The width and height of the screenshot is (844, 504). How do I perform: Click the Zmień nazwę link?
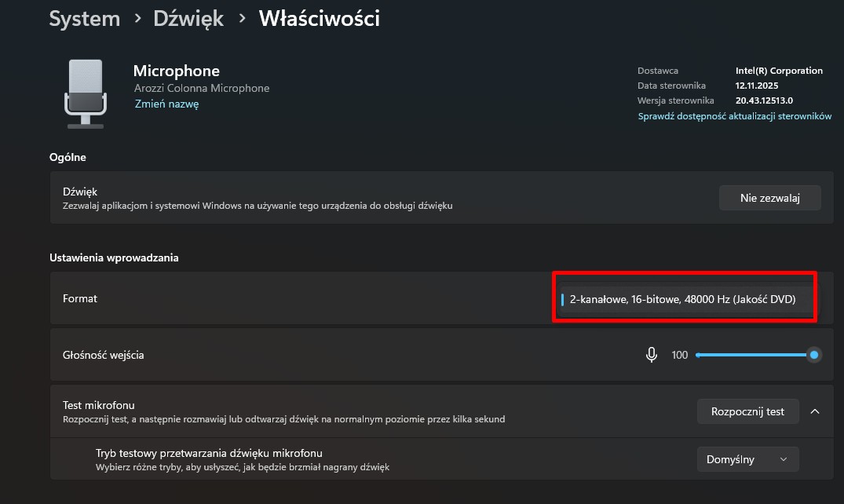tap(166, 104)
